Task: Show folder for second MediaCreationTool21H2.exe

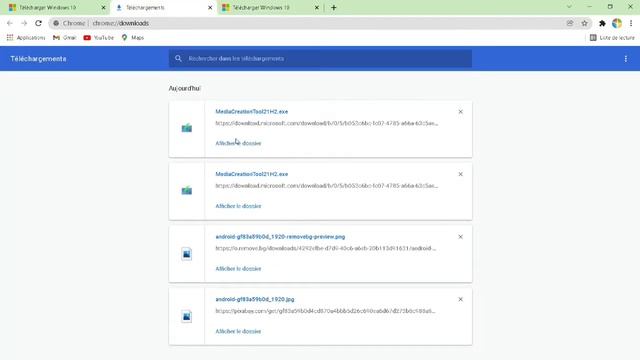Action: click(238, 206)
